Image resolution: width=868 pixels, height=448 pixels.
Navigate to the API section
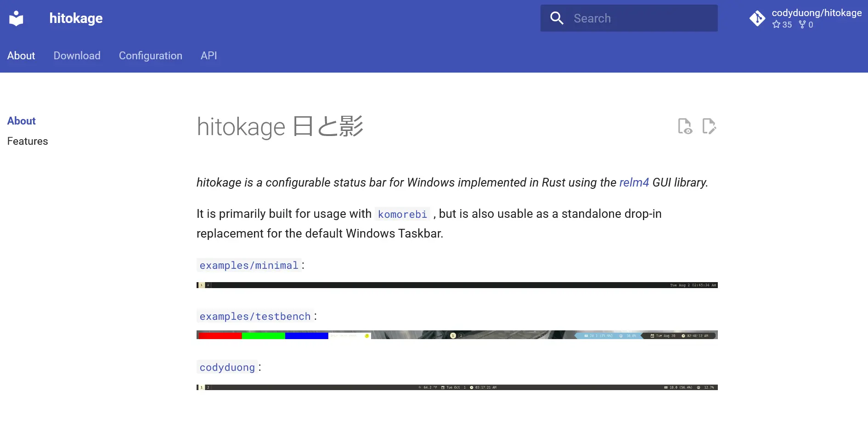point(209,56)
